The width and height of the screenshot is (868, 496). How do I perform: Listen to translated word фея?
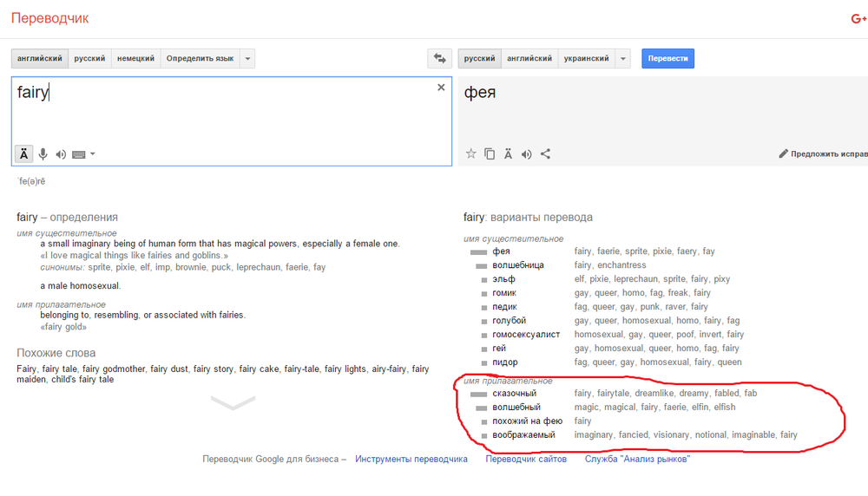527,154
